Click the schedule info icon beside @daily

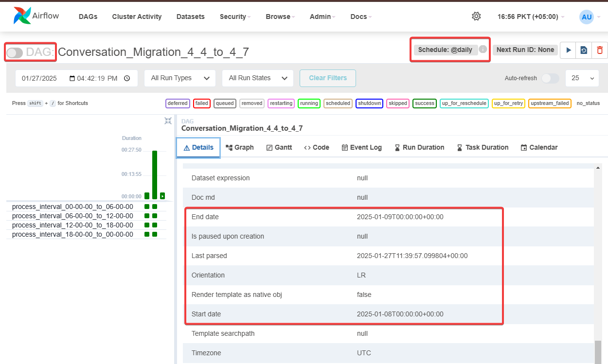(x=483, y=49)
